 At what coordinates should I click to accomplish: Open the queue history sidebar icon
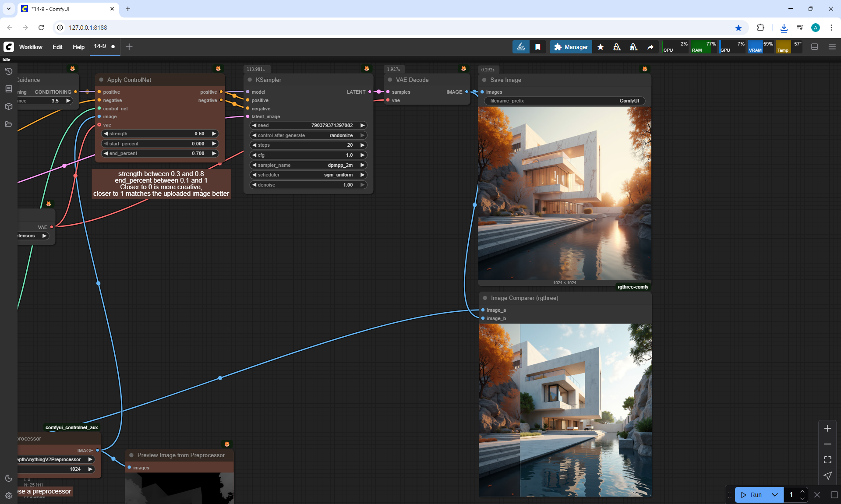(x=8, y=71)
